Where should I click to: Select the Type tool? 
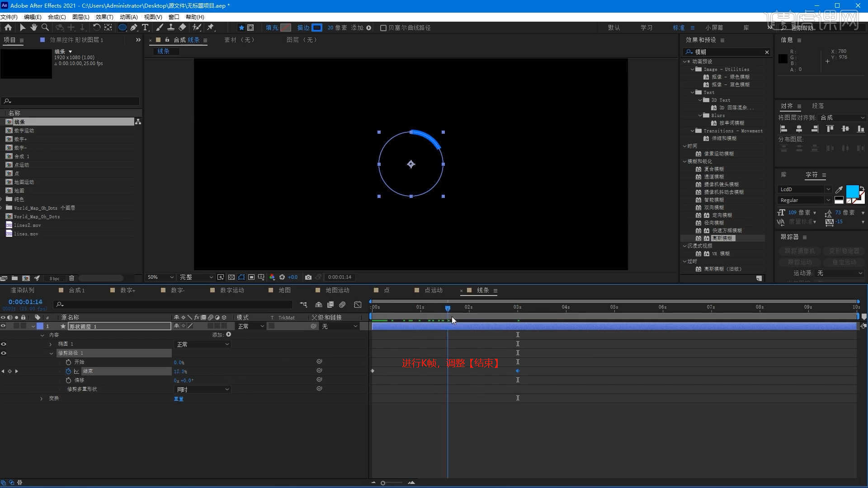tap(145, 28)
